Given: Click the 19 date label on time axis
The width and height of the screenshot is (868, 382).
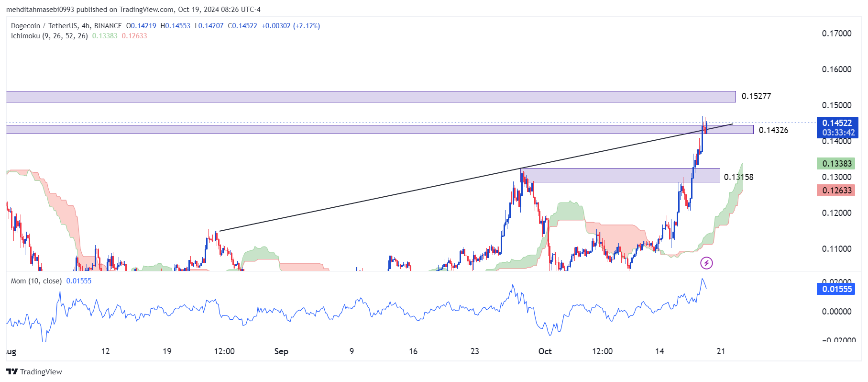Looking at the screenshot, I should (167, 351).
